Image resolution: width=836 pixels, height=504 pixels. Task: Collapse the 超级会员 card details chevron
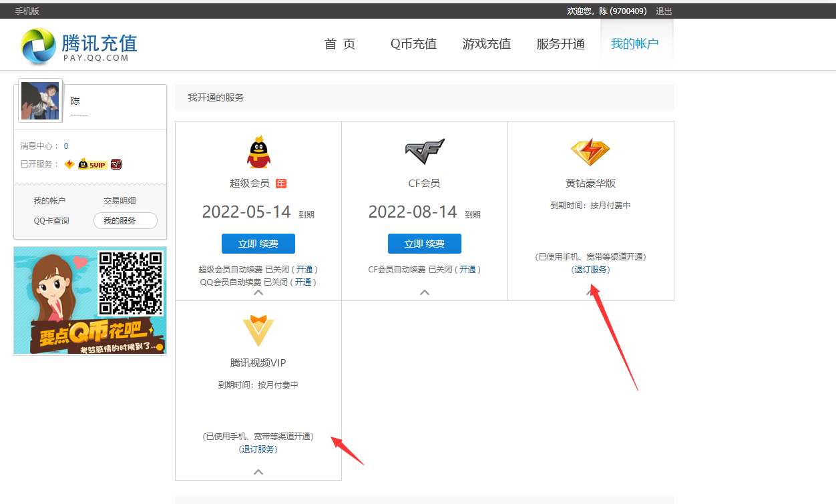tap(258, 293)
